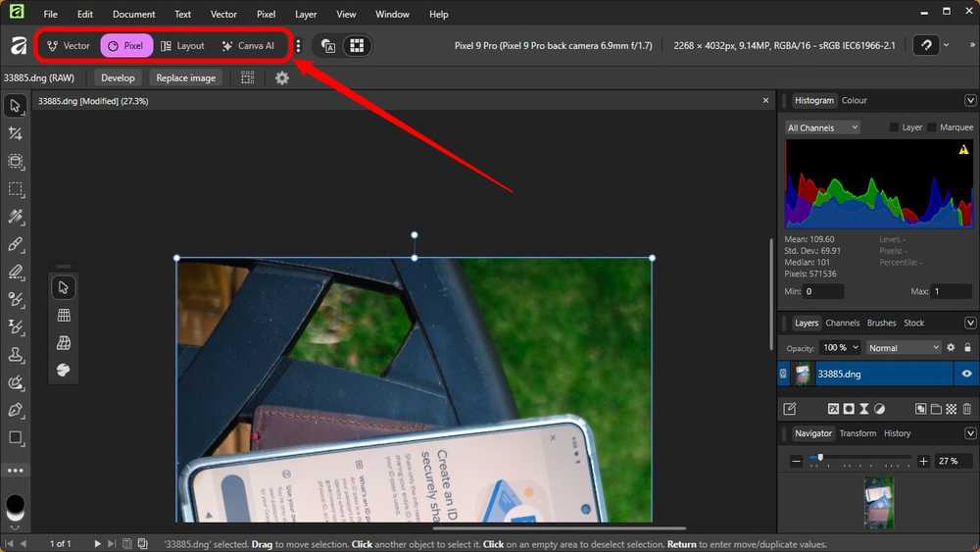Click the 27 % zoom input field
This screenshot has width=980, height=552.
coord(954,462)
